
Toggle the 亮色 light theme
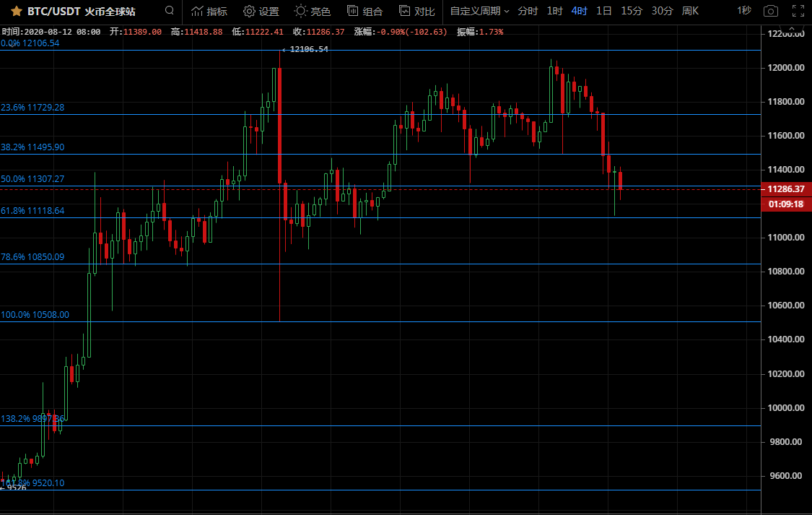pyautogui.click(x=313, y=12)
